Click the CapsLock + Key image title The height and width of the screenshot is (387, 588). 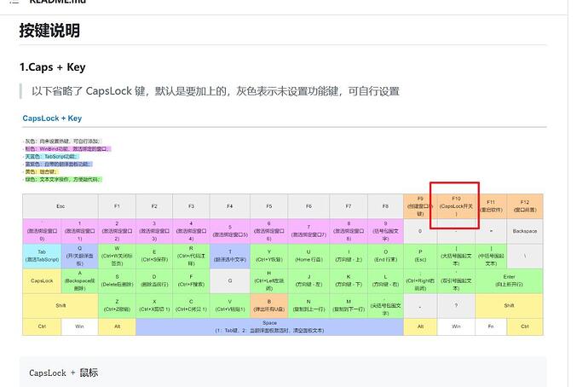click(52, 118)
